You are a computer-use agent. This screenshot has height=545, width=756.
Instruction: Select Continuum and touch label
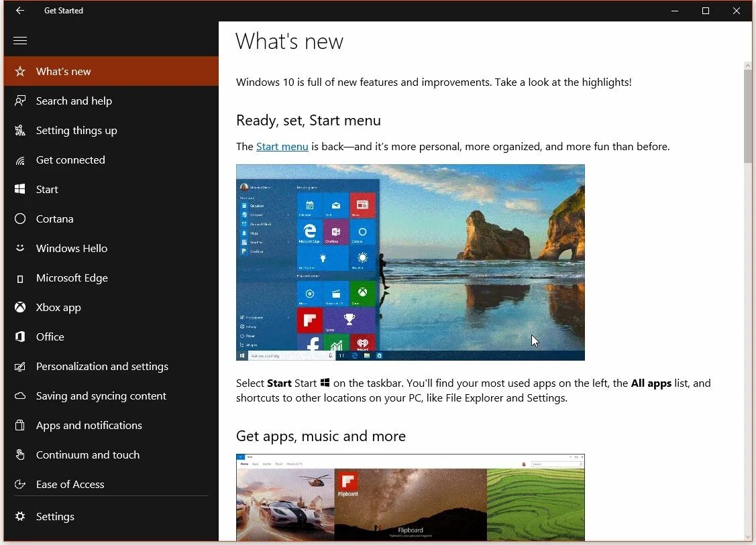[x=87, y=455]
